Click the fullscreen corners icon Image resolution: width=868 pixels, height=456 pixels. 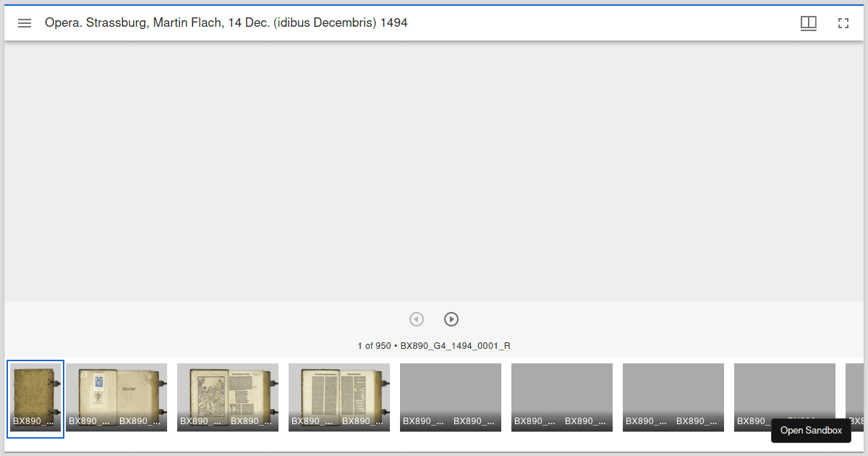coord(843,22)
